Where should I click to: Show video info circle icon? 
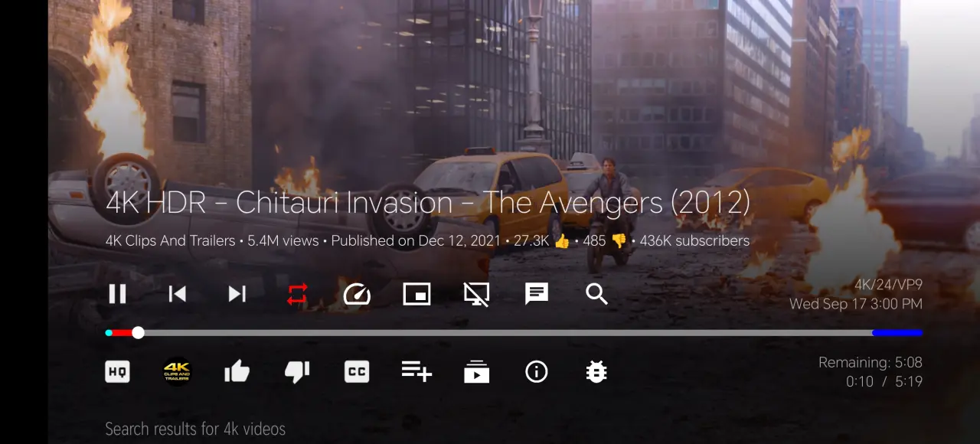point(537,372)
